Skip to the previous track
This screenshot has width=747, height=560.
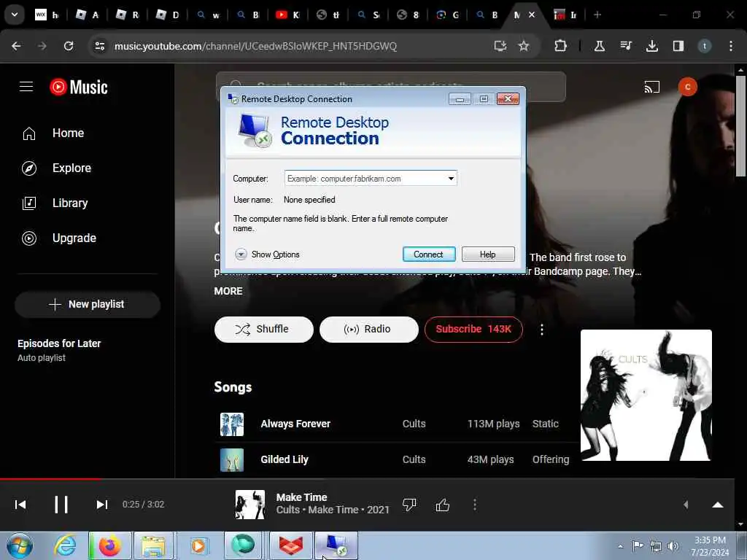(x=20, y=505)
